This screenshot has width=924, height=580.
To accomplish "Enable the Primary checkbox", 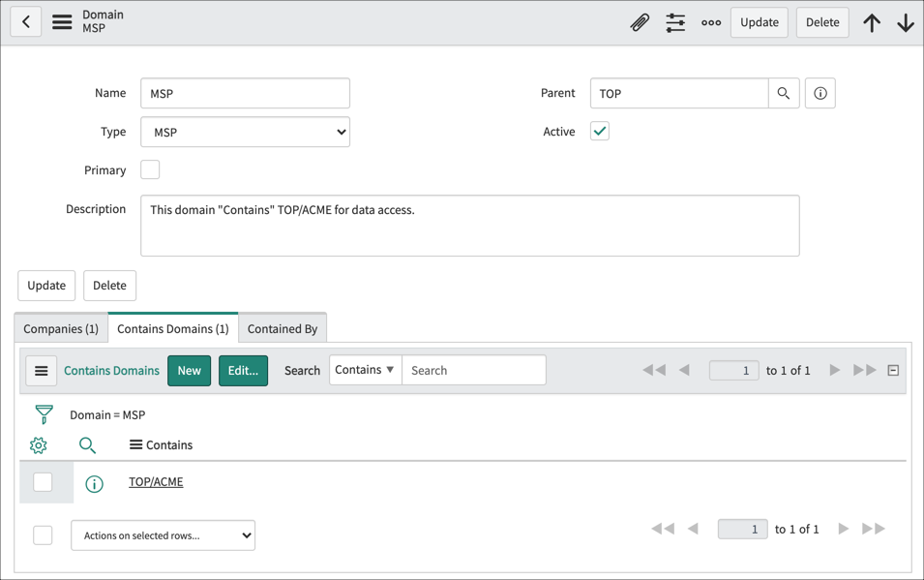I will pos(150,169).
